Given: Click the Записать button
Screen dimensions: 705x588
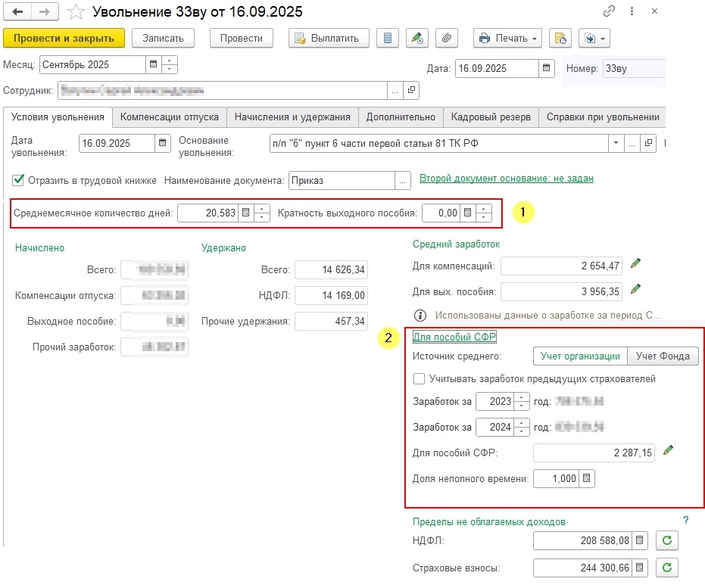Looking at the screenshot, I should point(163,38).
